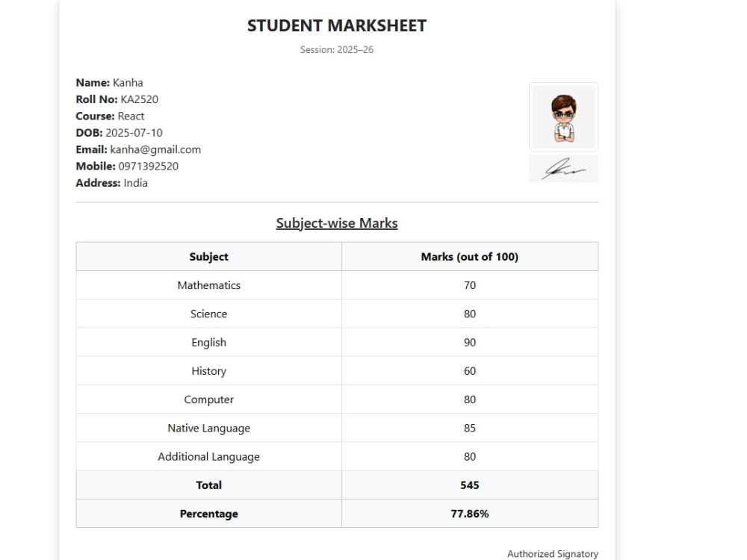The width and height of the screenshot is (747, 560).
Task: Click the Additional Language subject cell
Action: coord(208,457)
